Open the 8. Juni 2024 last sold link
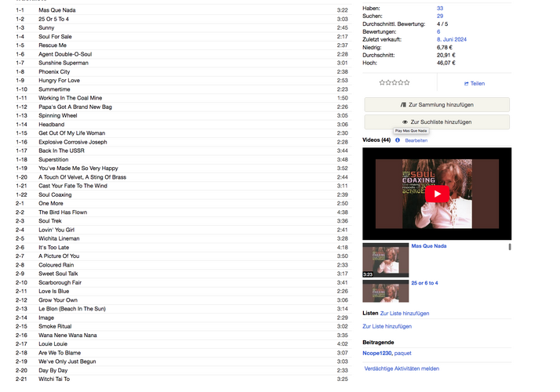 [x=452, y=40]
